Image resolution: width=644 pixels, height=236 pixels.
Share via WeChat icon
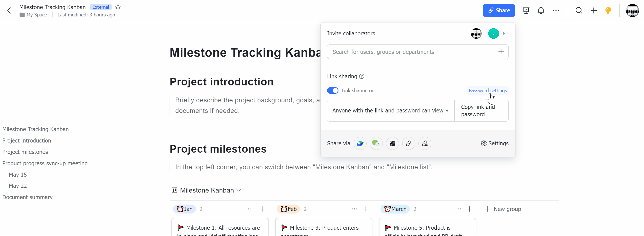(x=376, y=144)
